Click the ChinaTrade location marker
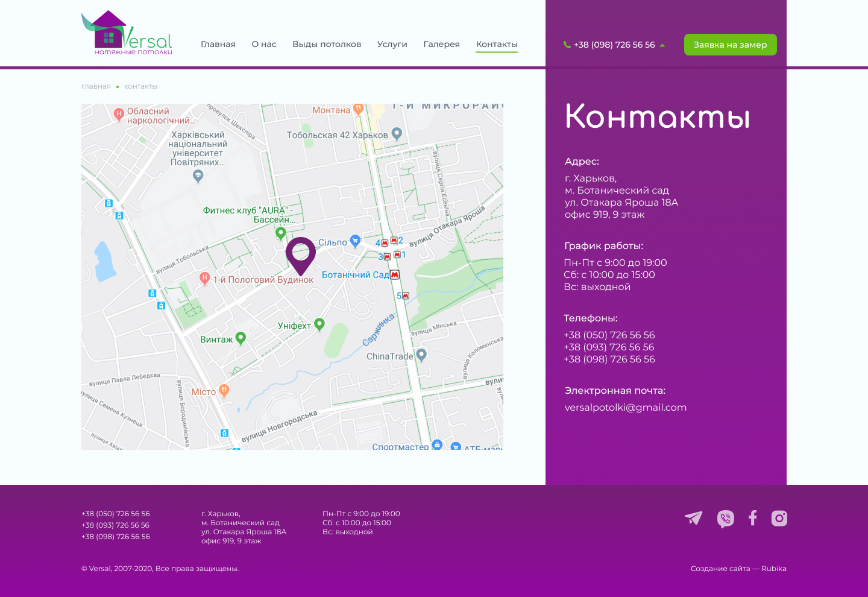This screenshot has width=868, height=597. pos(421,355)
